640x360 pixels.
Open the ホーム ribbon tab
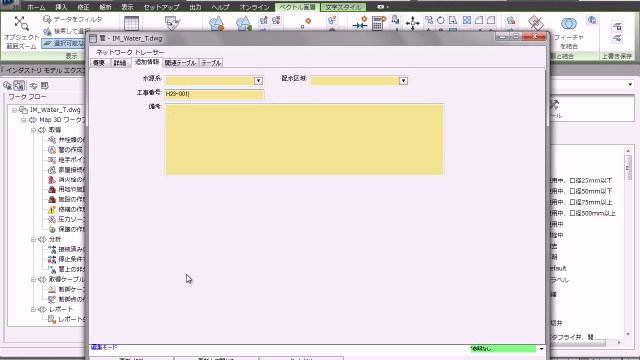tap(36, 7)
